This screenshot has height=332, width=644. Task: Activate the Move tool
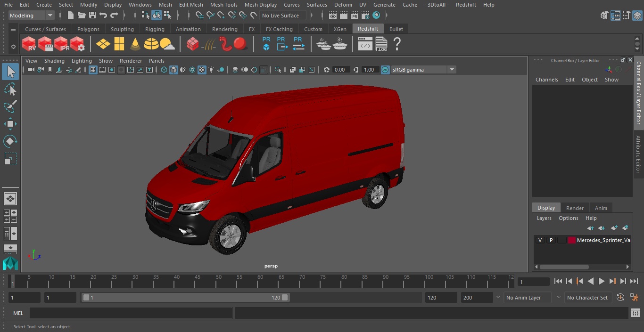(10, 124)
